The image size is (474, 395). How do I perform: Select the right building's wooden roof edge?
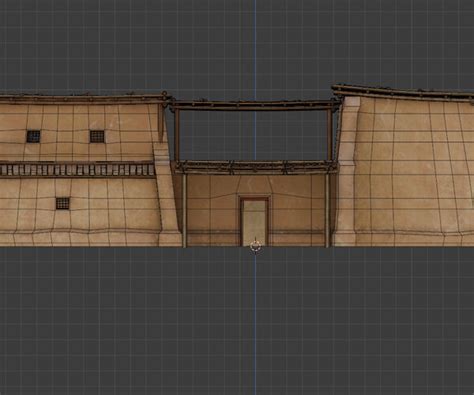point(403,92)
